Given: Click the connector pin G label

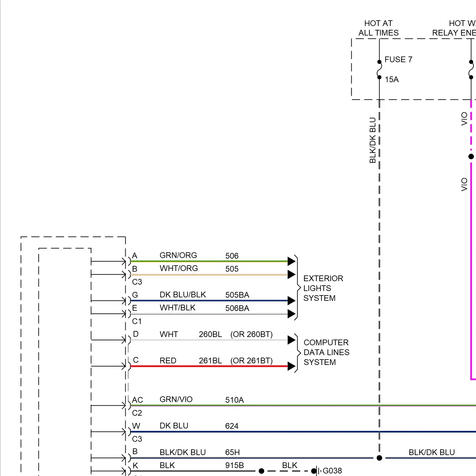Looking at the screenshot, I should 135,295.
